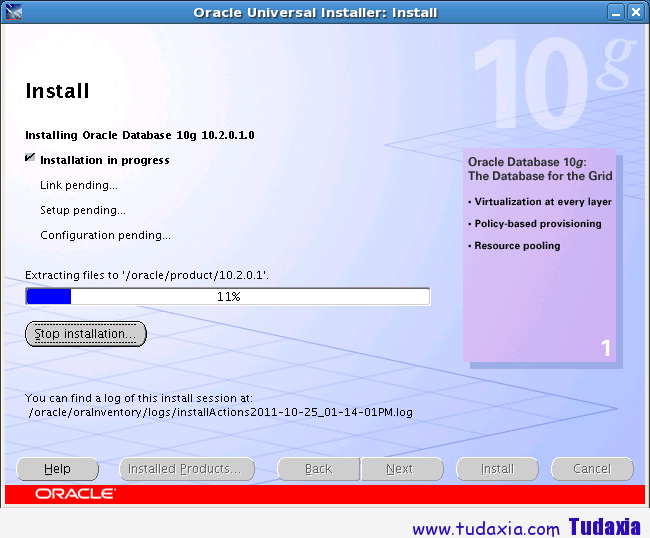
Task: Click the 'Installation in progress' label
Action: (x=105, y=160)
